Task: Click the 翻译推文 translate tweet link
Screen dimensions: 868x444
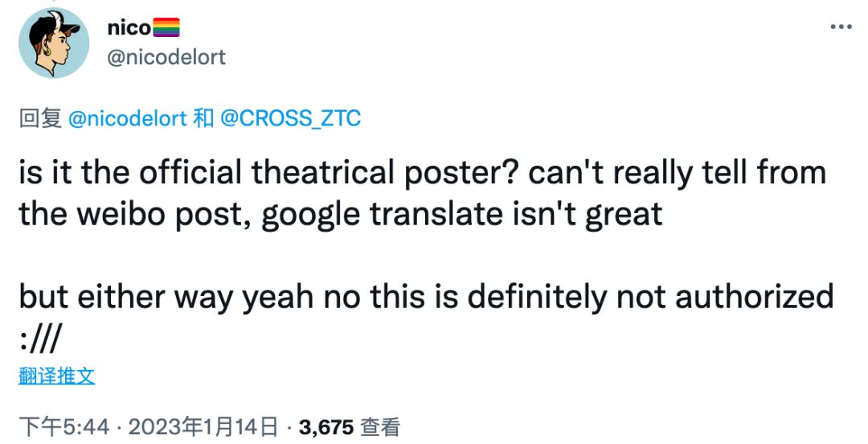Action: [x=56, y=376]
